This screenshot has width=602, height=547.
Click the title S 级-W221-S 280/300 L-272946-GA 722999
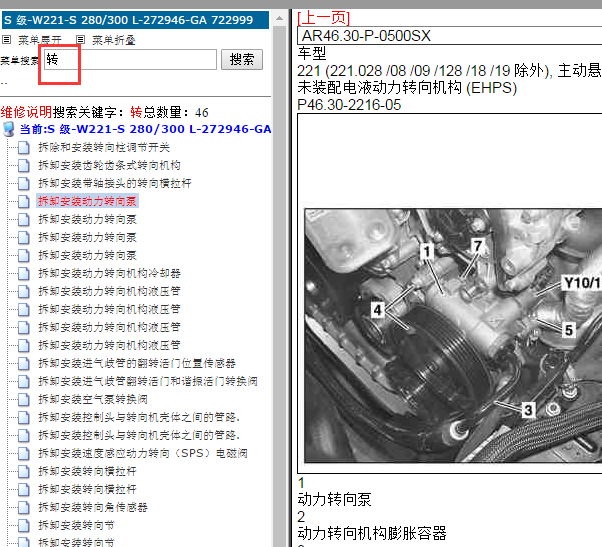tap(129, 20)
